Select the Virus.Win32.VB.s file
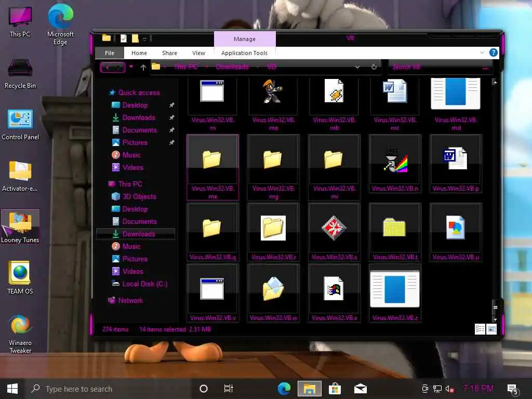Image resolution: width=532 pixels, height=399 pixels. point(334,232)
